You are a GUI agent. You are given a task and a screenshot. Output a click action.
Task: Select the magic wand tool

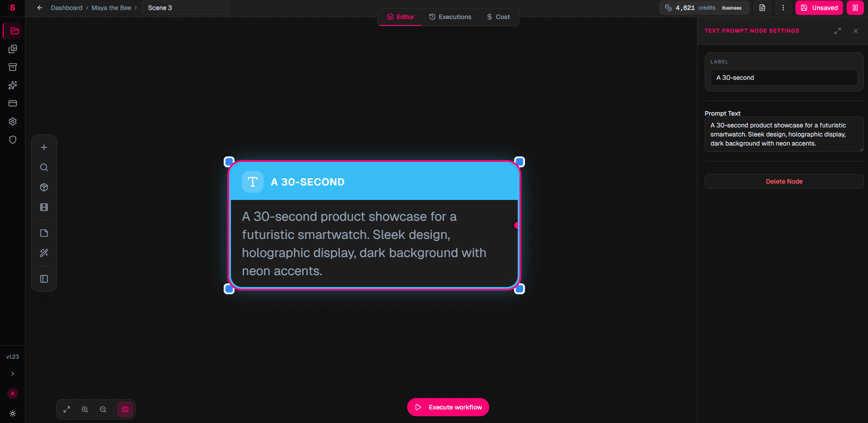[44, 253]
